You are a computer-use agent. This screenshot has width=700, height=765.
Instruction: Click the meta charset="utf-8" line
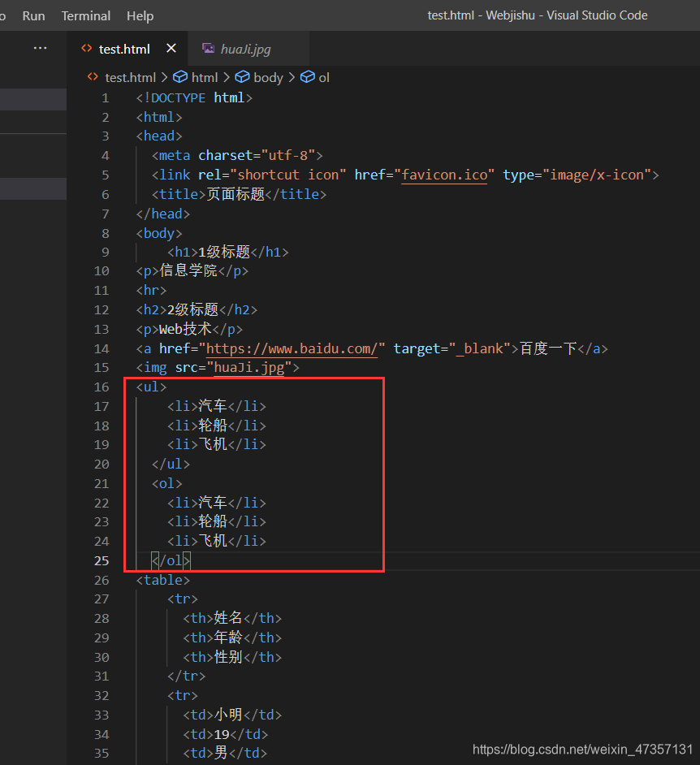(237, 156)
